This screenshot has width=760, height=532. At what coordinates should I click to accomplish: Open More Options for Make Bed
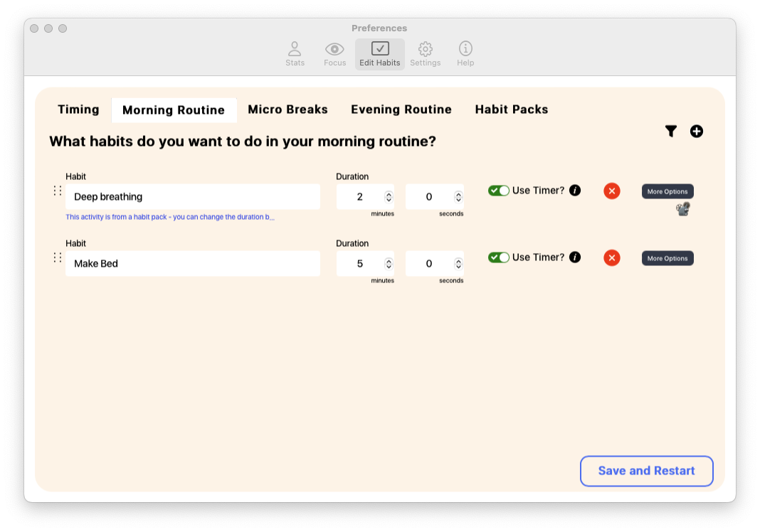tap(667, 258)
